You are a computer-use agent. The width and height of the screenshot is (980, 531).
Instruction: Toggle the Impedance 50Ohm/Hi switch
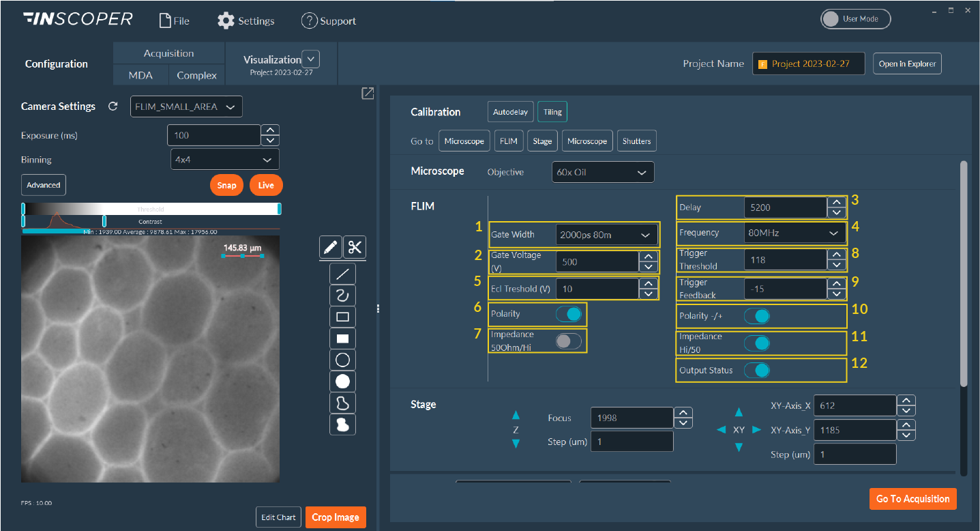[x=568, y=341]
